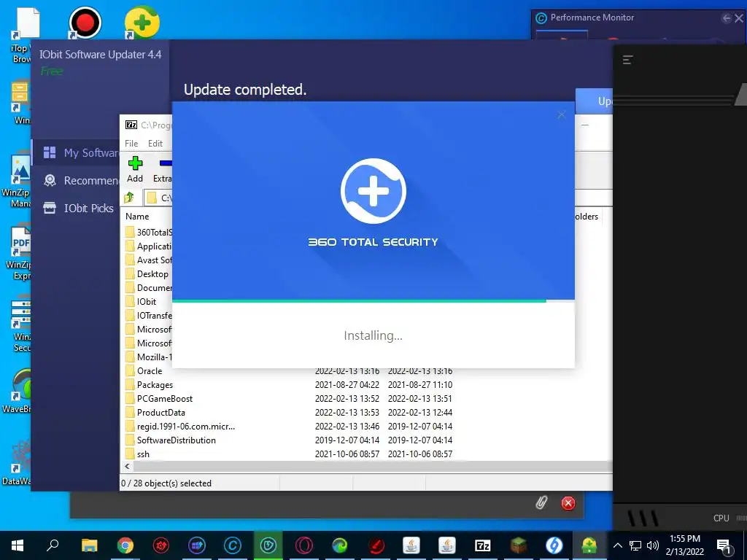This screenshot has width=747, height=560.
Task: Open the Edit menu in 7-Zip
Action: (x=155, y=144)
